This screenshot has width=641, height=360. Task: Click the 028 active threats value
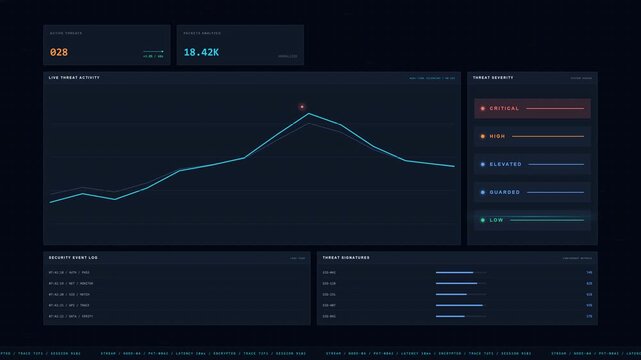click(x=59, y=52)
